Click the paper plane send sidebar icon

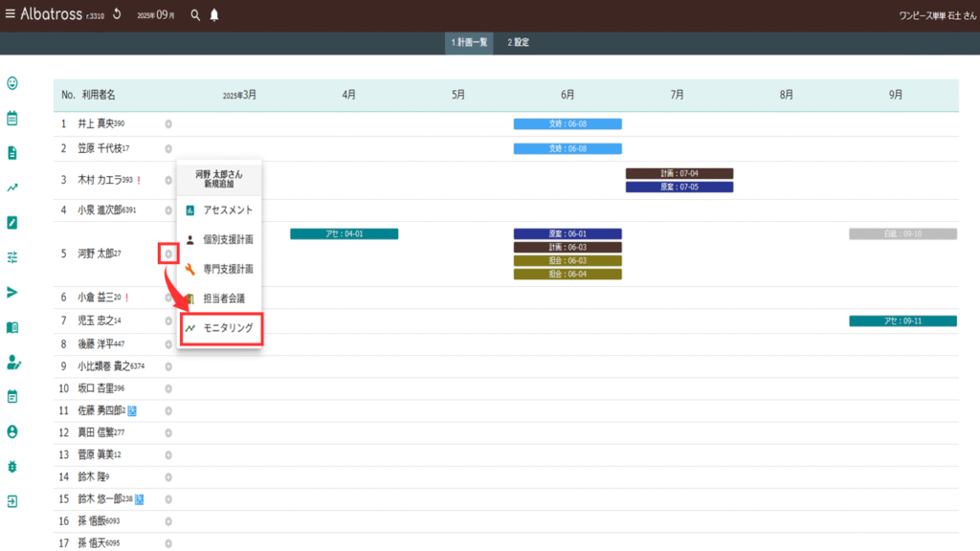click(x=12, y=292)
